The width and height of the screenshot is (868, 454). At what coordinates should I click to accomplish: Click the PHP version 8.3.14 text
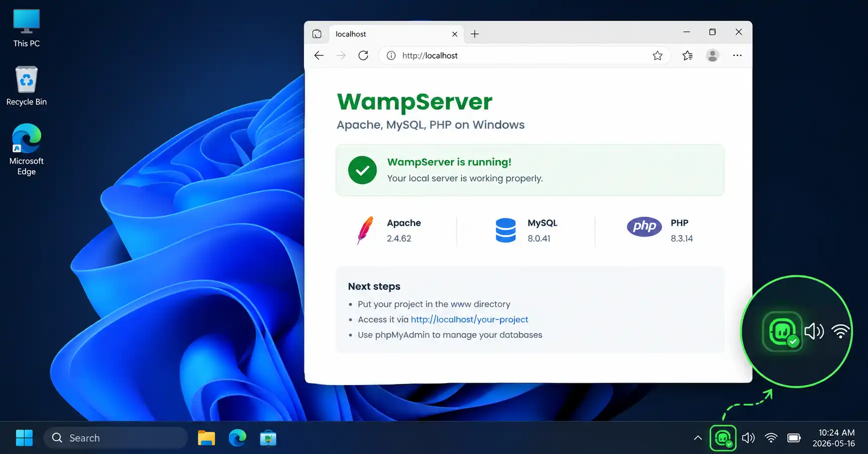pos(682,238)
